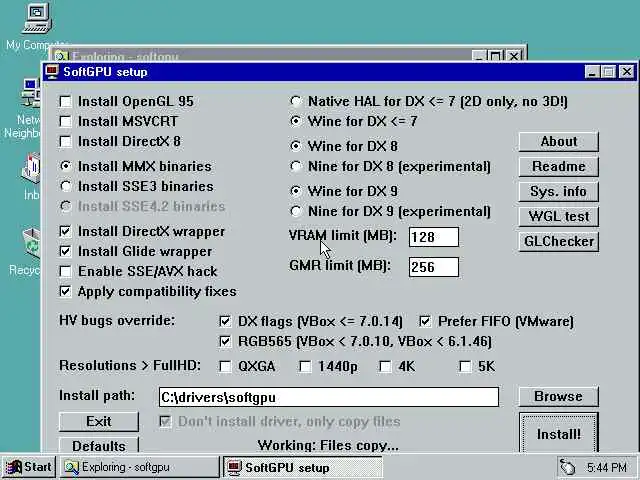
Task: Minimize the SoftGPU setup window
Action: (592, 72)
